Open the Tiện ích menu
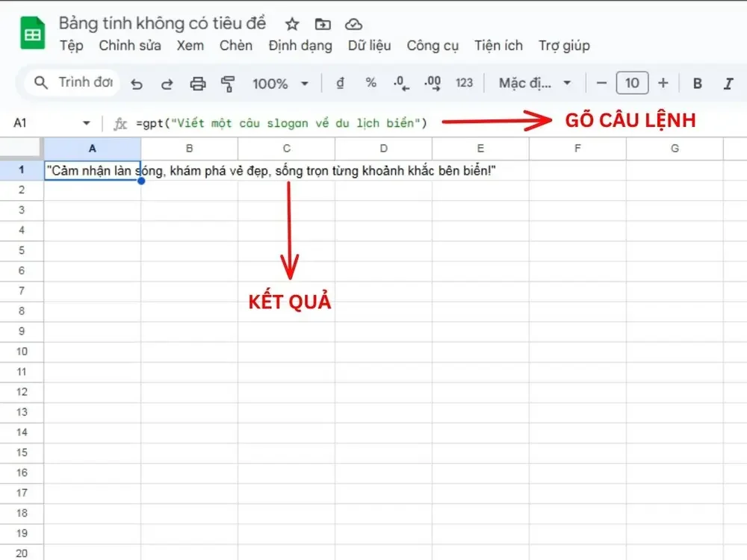747x560 pixels. [x=498, y=46]
